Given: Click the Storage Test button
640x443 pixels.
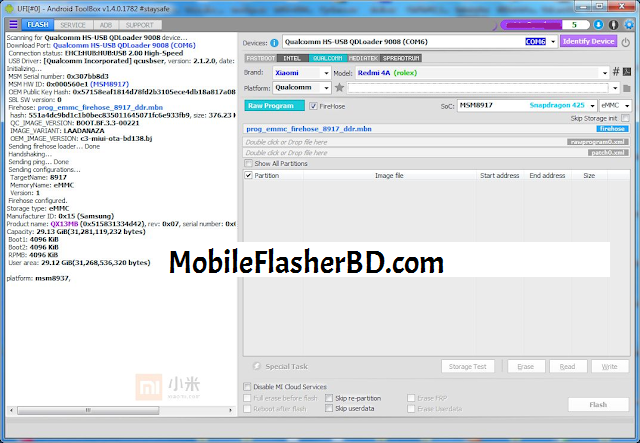Looking at the screenshot, I should coord(468,366).
